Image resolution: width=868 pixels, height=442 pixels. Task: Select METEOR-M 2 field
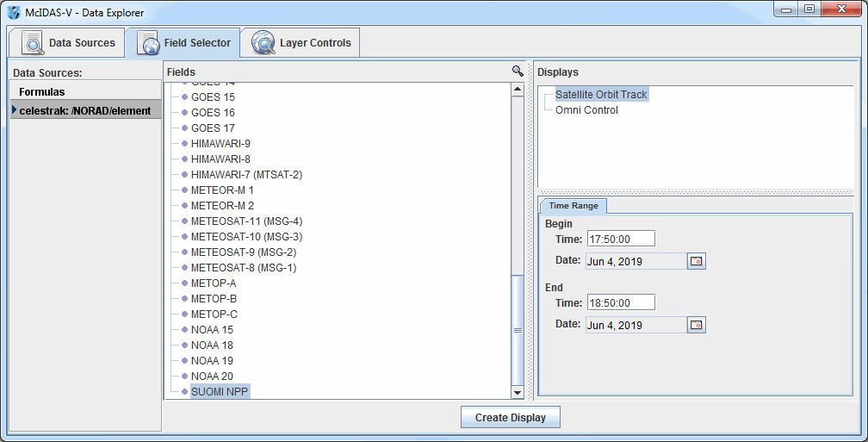[222, 205]
